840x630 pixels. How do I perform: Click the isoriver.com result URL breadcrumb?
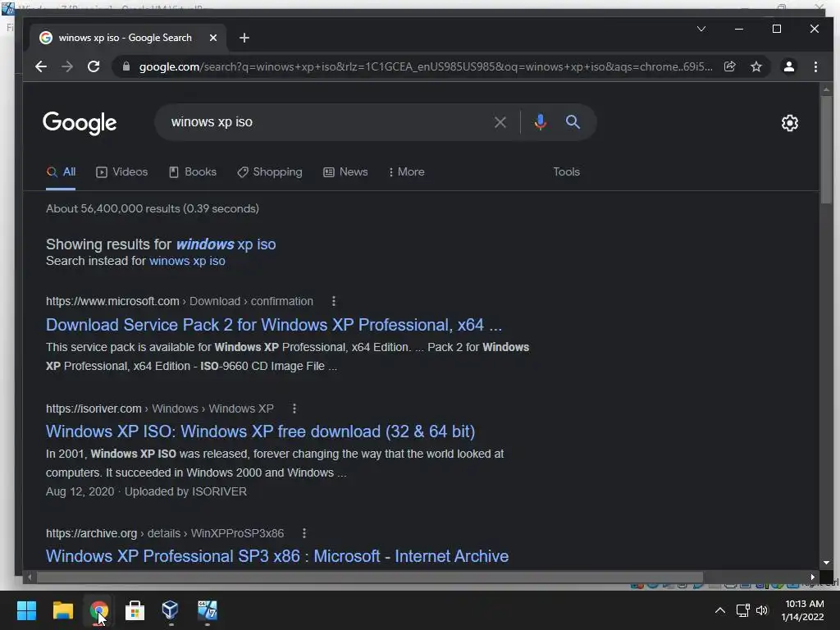click(x=160, y=409)
